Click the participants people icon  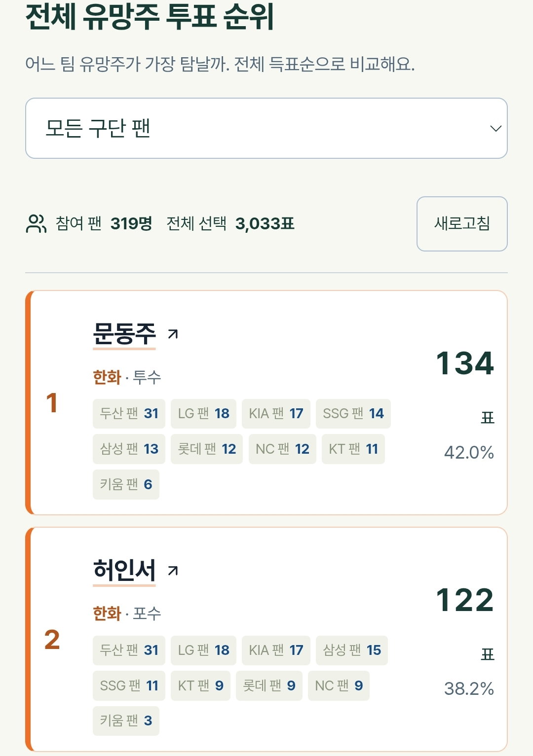pyautogui.click(x=36, y=224)
